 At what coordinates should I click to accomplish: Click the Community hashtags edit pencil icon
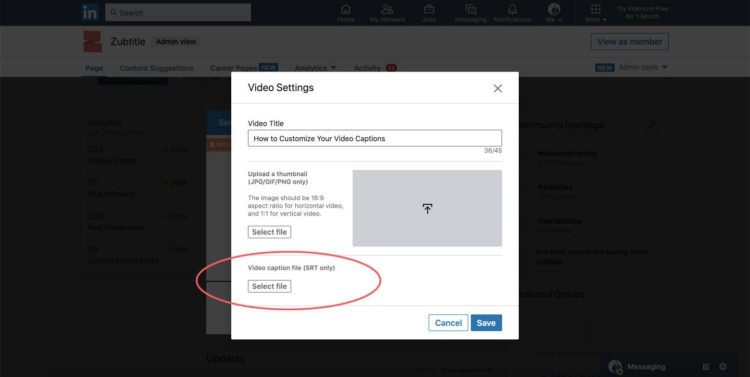coord(651,125)
